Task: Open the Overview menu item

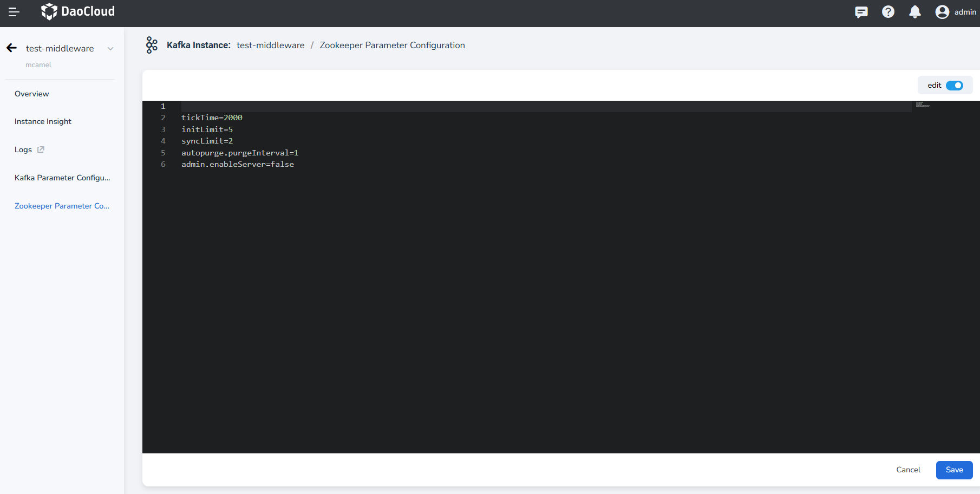Action: coord(32,94)
